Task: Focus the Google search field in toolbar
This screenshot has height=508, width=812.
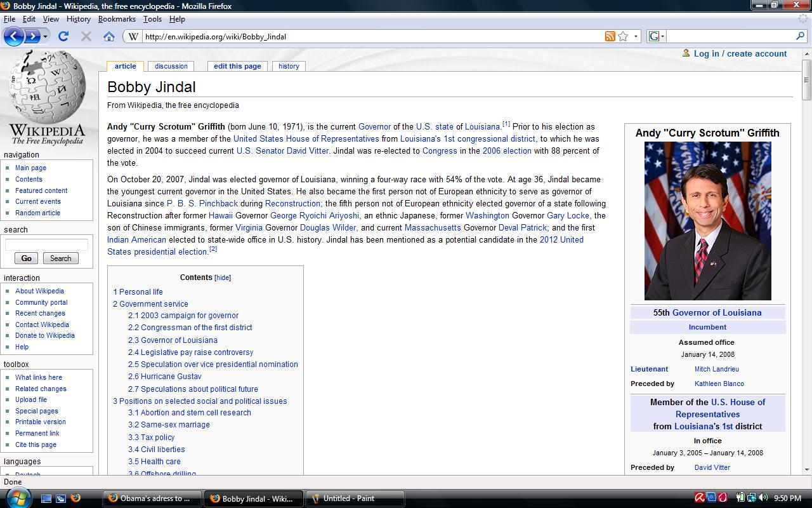Action: click(730, 36)
